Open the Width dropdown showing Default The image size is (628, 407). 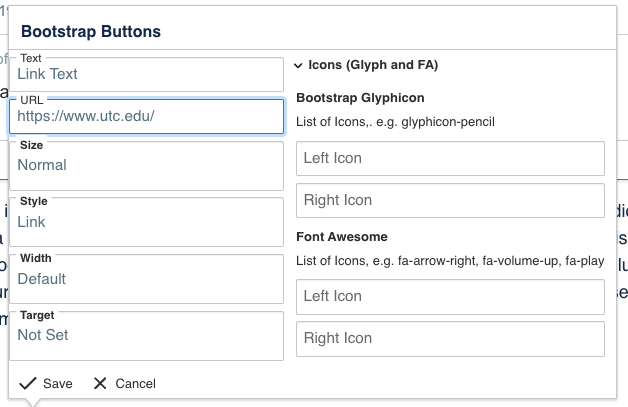(x=147, y=279)
